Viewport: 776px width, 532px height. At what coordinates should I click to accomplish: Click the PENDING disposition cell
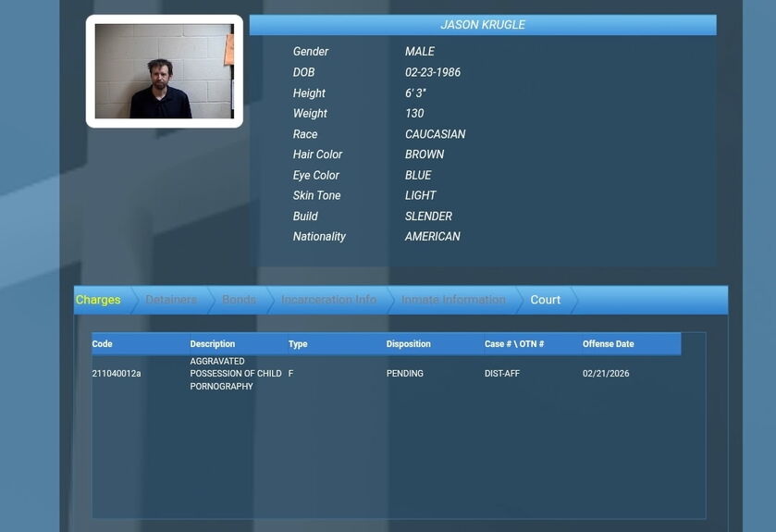pyautogui.click(x=405, y=374)
